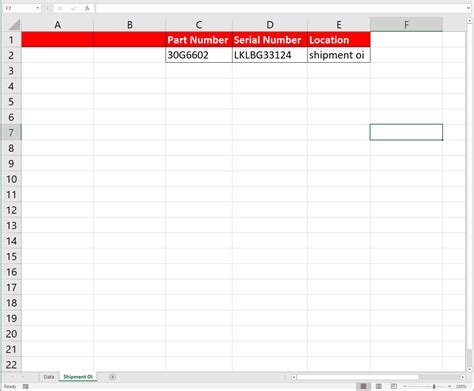Click the cancel X icon in formula bar
474x391 pixels.
60,8
